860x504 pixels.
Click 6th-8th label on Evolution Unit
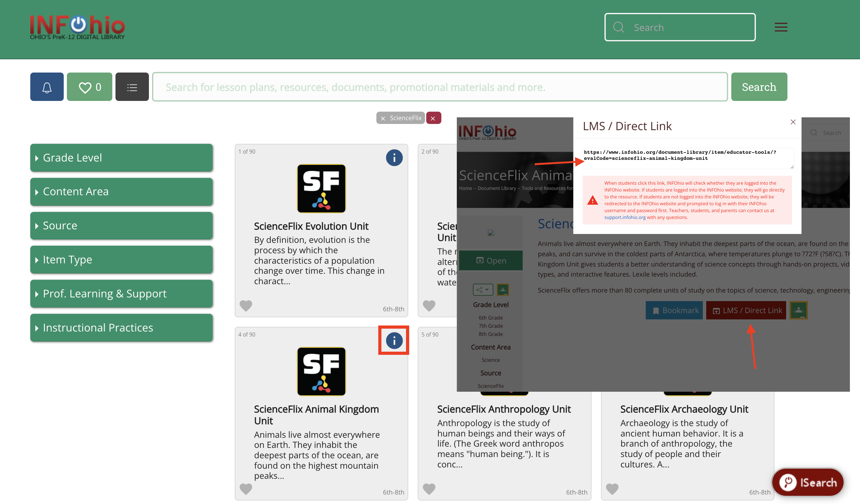(x=393, y=309)
